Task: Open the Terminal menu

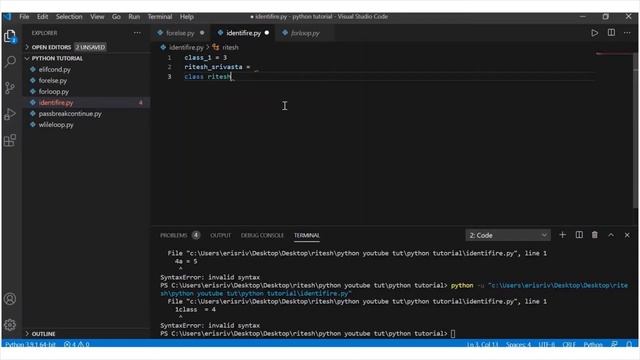Action: coord(160,17)
